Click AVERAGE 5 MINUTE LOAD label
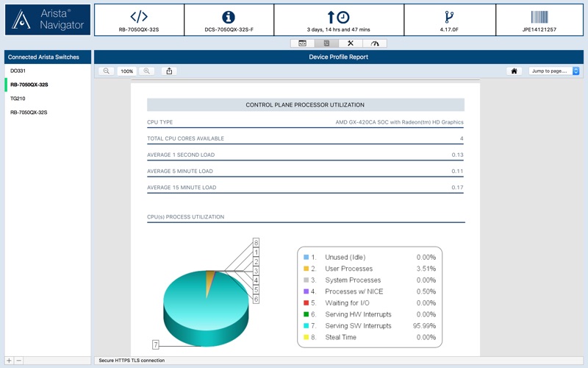This screenshot has height=368, width=588. (x=179, y=171)
